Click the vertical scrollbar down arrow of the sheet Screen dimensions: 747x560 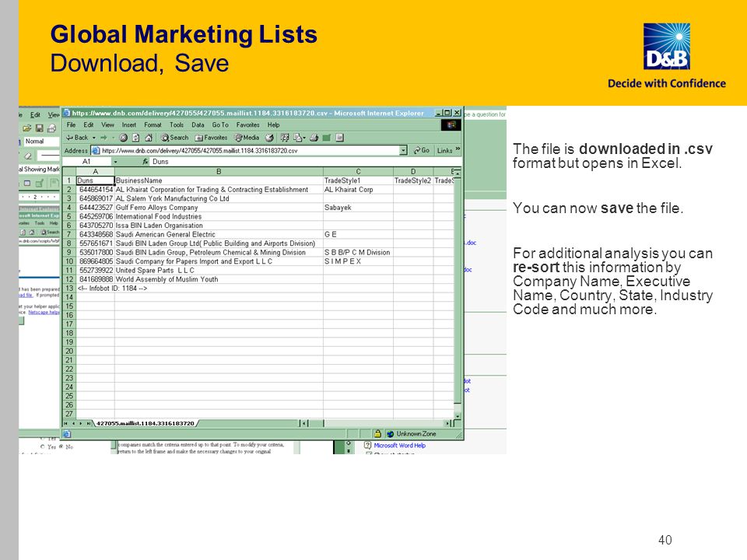[x=458, y=415]
